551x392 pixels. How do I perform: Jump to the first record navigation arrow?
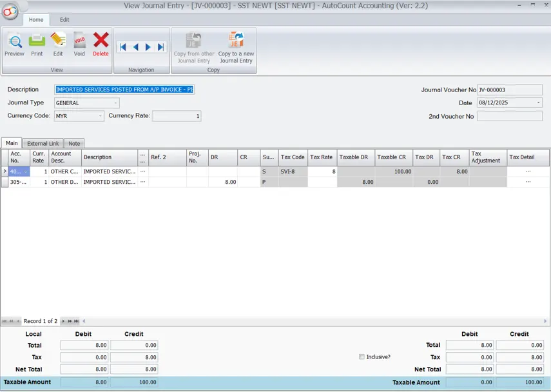coord(122,46)
